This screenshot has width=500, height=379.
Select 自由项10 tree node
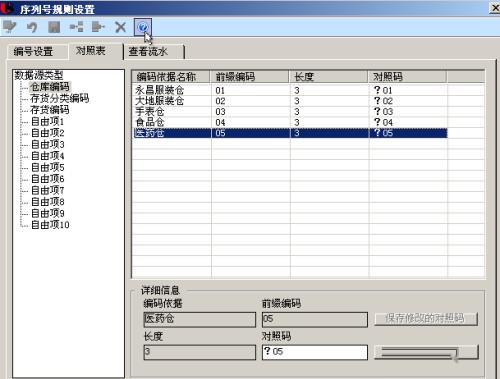50,225
